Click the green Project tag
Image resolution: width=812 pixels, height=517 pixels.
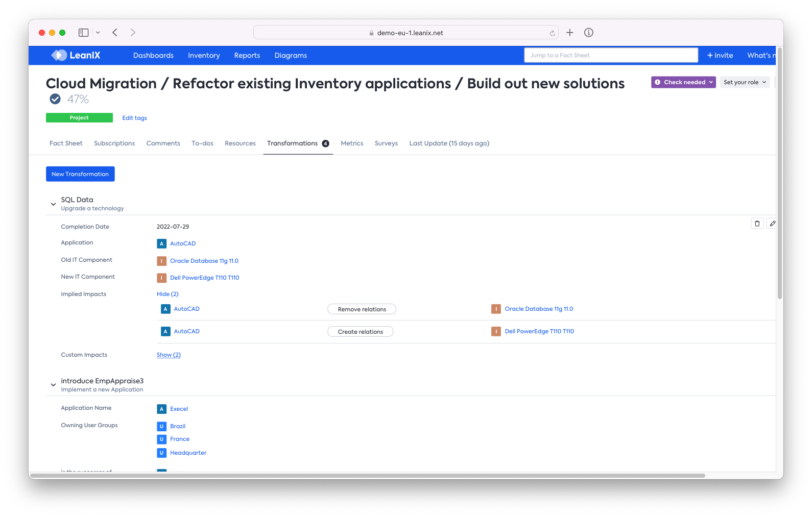79,118
